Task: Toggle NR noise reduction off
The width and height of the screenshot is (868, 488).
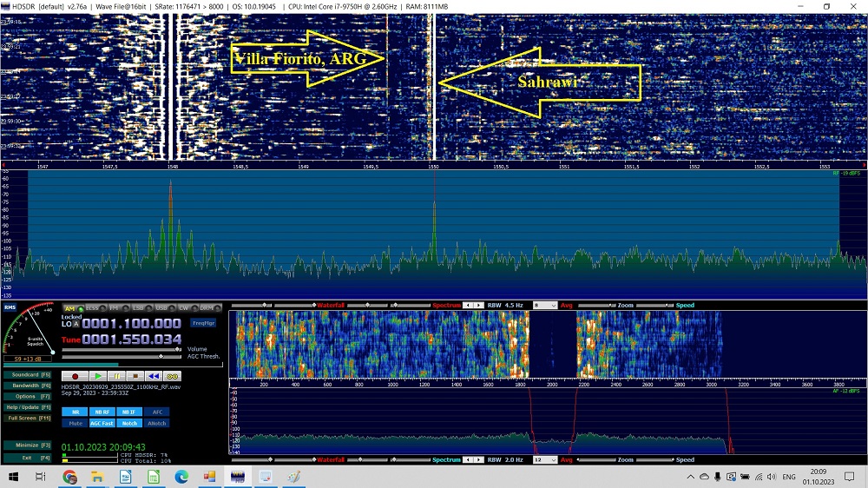Action: 76,412
